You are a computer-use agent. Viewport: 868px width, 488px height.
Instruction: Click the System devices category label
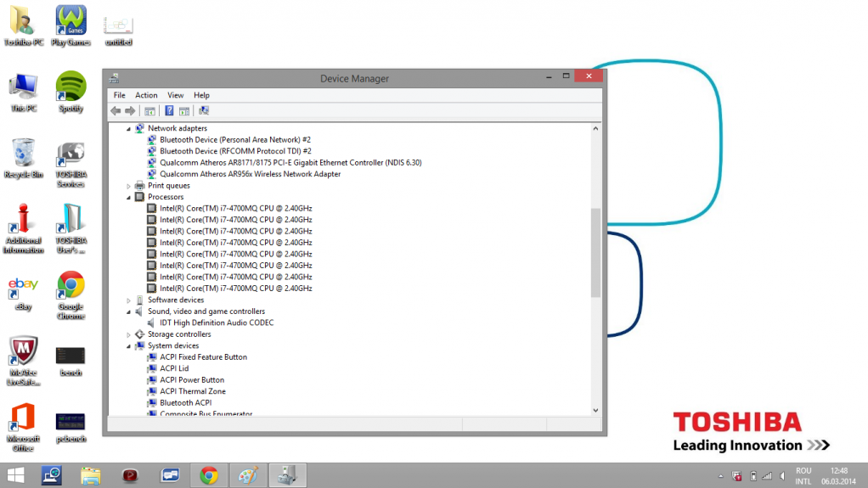tap(172, 345)
